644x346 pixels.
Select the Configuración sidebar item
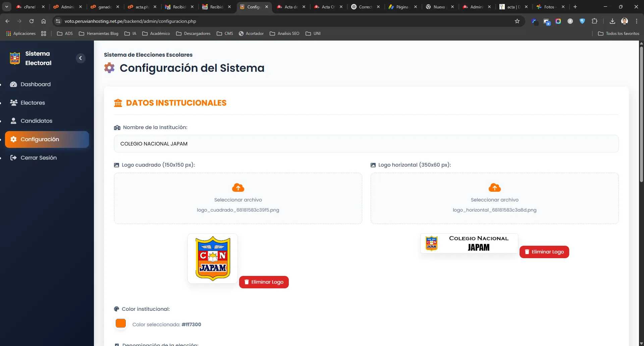47,139
